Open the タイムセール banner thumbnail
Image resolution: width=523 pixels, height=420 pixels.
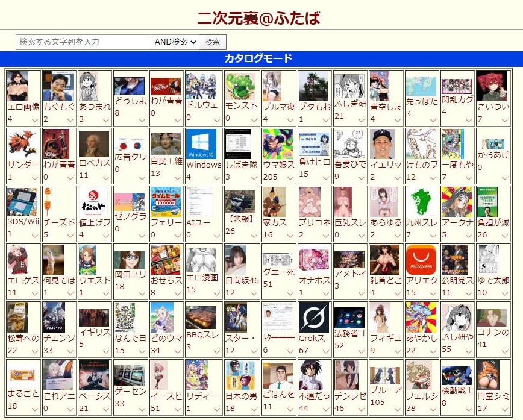[x=165, y=202]
